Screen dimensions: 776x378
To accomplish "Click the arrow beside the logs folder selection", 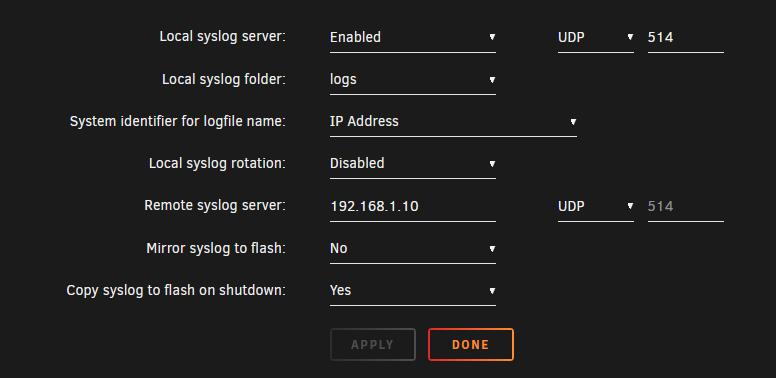I will pyautogui.click(x=492, y=79).
